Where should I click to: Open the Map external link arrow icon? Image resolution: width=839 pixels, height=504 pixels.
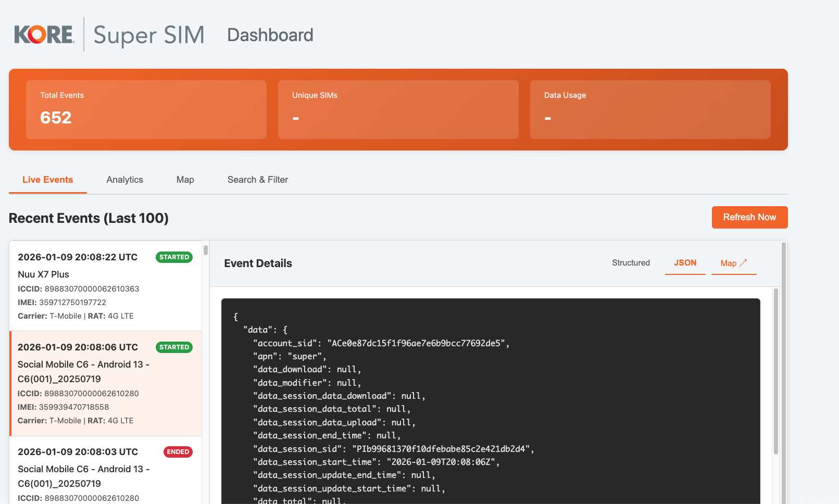pos(743,263)
